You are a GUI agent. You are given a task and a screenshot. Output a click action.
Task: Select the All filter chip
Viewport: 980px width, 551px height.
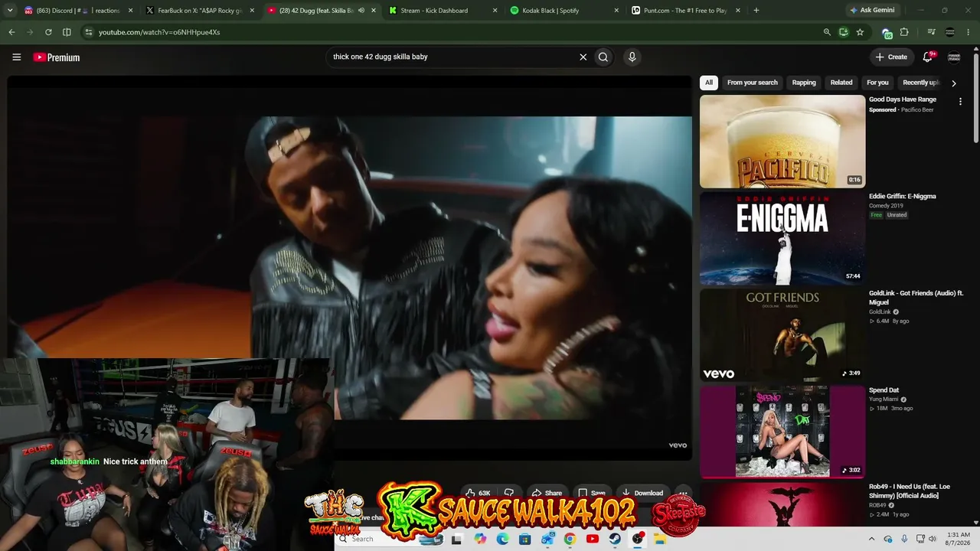point(709,83)
